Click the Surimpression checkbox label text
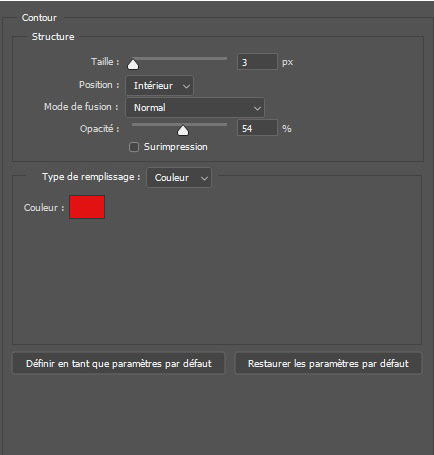Screen dimensions: 434x455 point(176,147)
